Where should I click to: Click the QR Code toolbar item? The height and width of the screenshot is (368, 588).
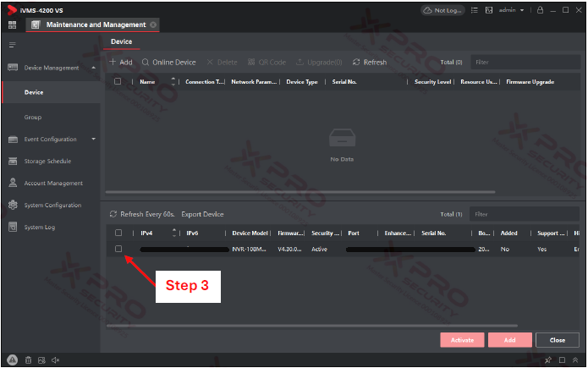tap(267, 63)
